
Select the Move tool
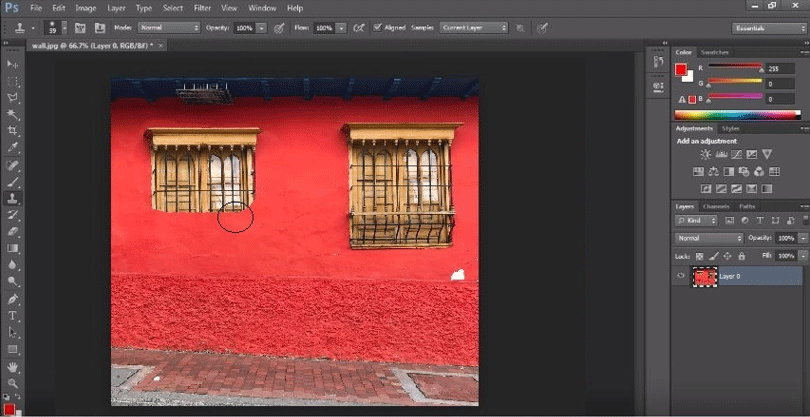click(12, 64)
